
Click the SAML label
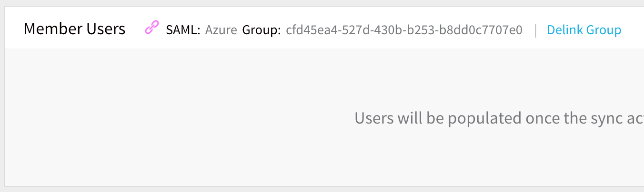point(183,30)
